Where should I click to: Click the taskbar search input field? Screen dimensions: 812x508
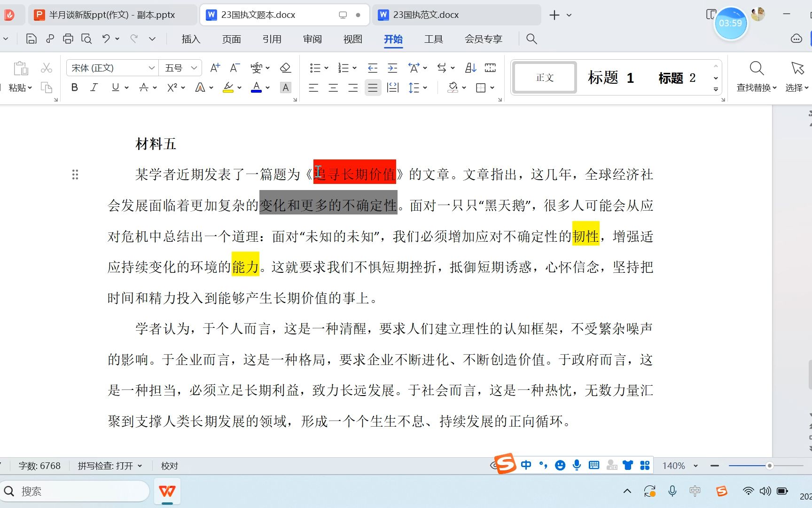75,491
